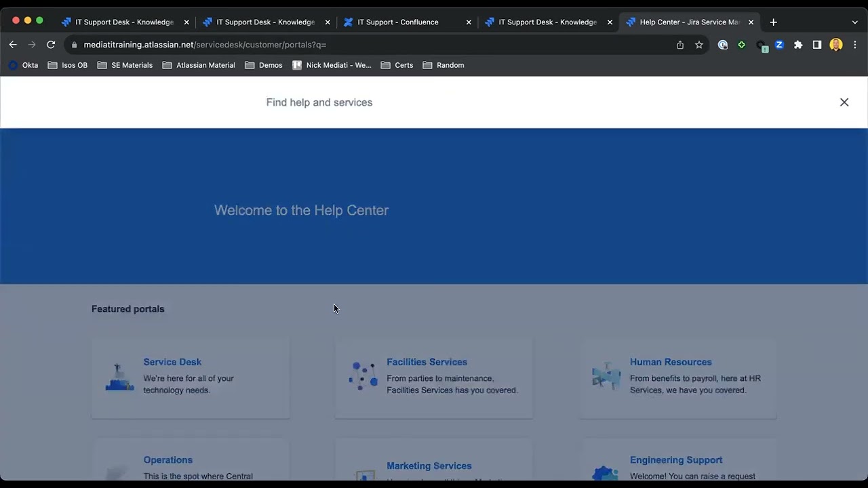The height and width of the screenshot is (488, 868).
Task: Close the help search bar with X
Action: (x=844, y=102)
